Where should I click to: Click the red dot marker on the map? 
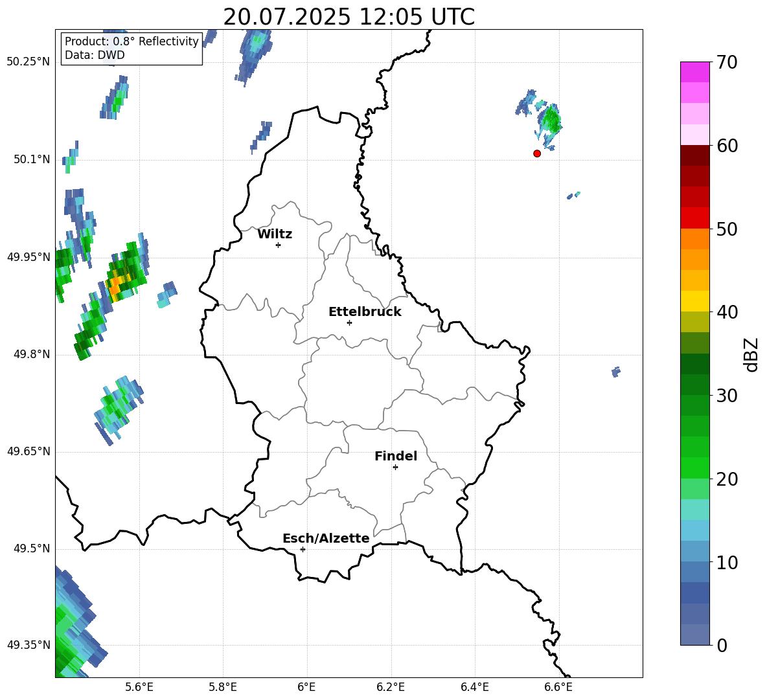[537, 153]
